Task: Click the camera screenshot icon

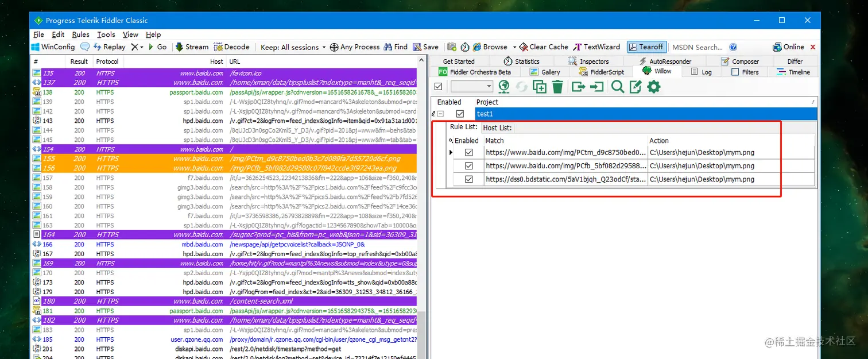Action: (452, 47)
